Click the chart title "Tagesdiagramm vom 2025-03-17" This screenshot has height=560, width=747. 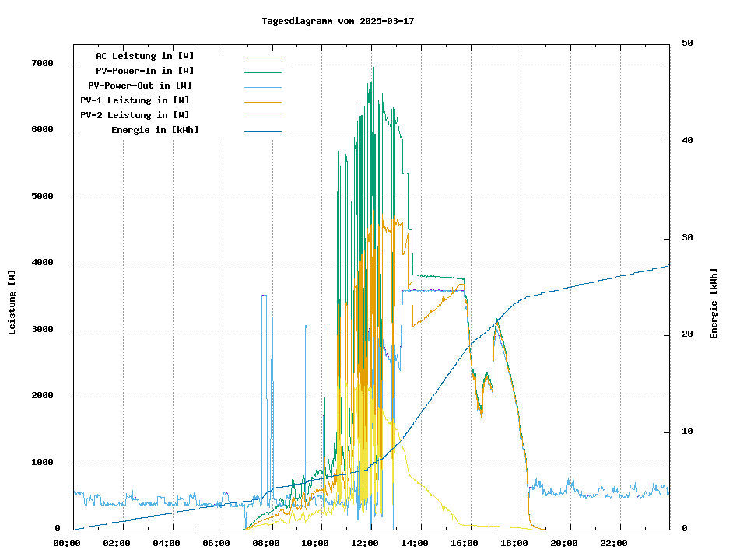coord(338,21)
